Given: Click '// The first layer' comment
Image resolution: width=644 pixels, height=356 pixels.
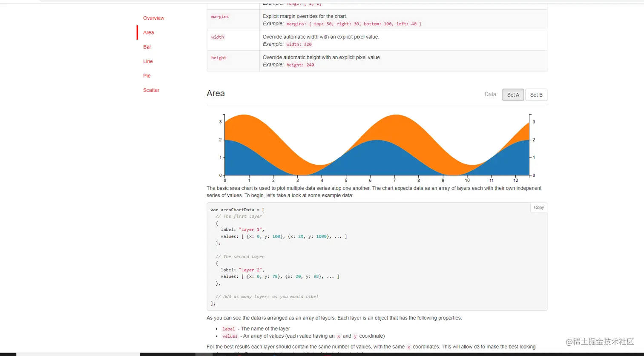Looking at the screenshot, I should (239, 216).
